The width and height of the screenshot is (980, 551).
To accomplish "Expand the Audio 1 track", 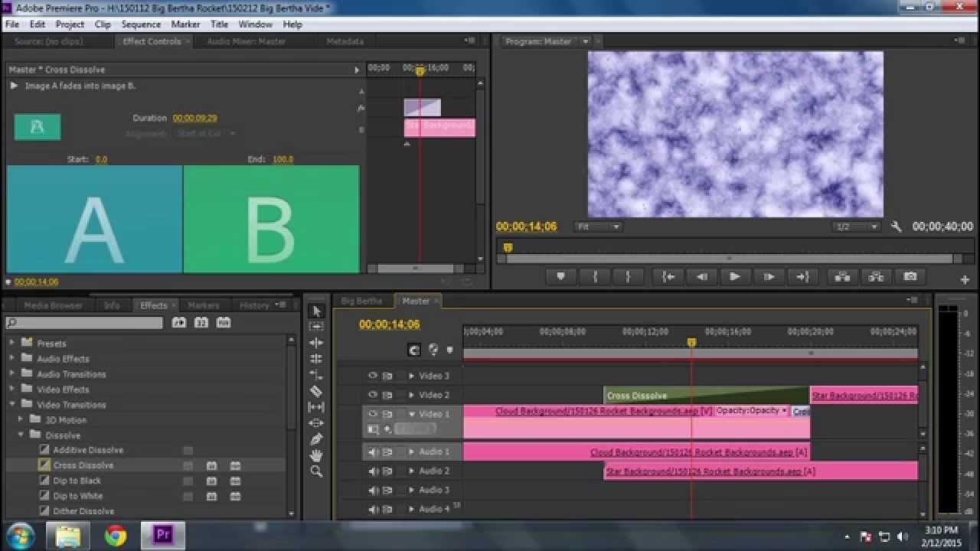I will [x=411, y=452].
